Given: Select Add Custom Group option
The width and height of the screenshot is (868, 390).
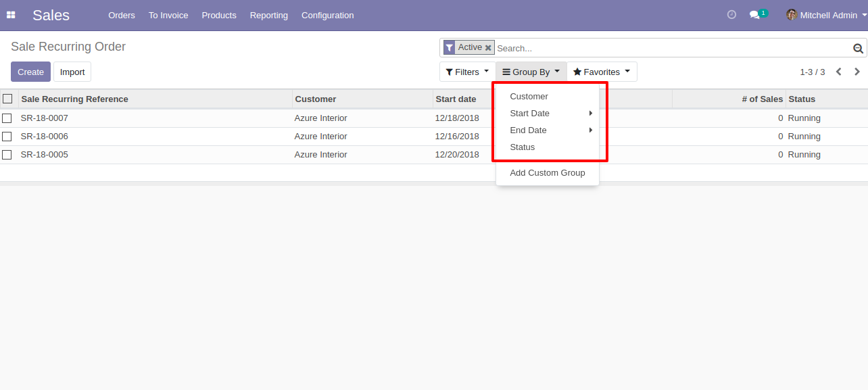Looking at the screenshot, I should (x=548, y=173).
